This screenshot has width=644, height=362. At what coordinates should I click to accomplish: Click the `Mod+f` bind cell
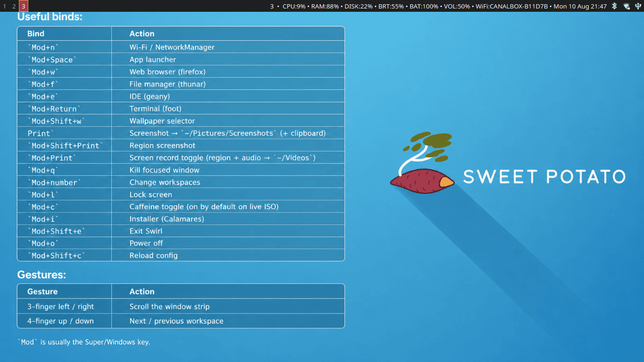(x=64, y=84)
